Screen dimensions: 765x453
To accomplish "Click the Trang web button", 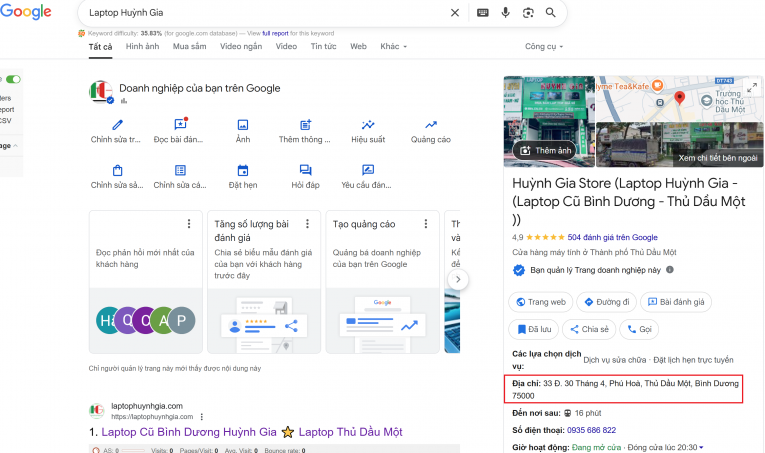I will [541, 302].
